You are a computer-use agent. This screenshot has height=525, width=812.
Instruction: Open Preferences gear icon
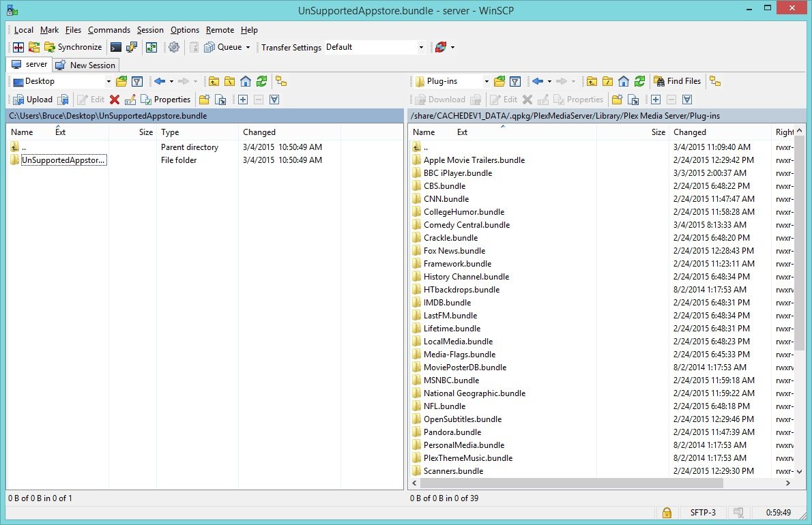coord(174,47)
